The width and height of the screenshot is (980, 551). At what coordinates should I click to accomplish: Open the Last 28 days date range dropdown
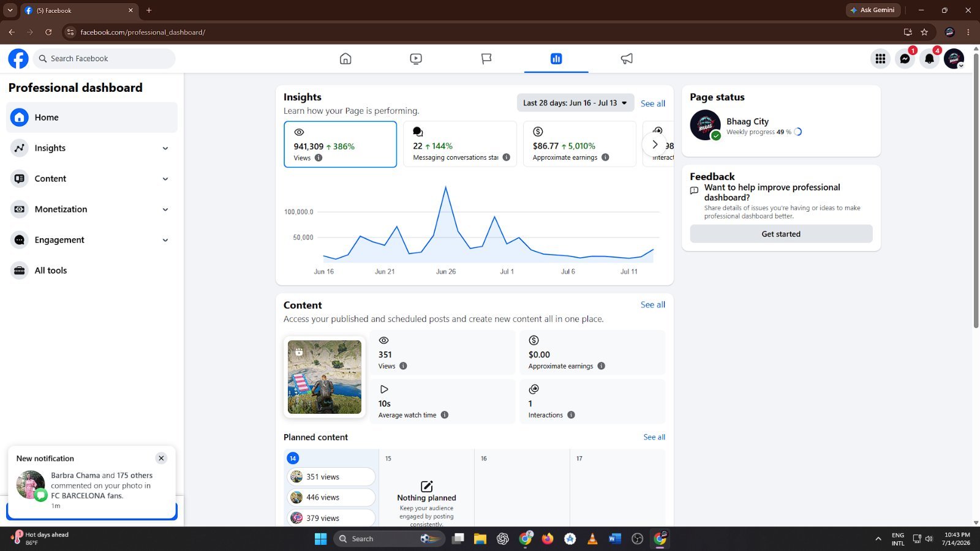pyautogui.click(x=575, y=103)
